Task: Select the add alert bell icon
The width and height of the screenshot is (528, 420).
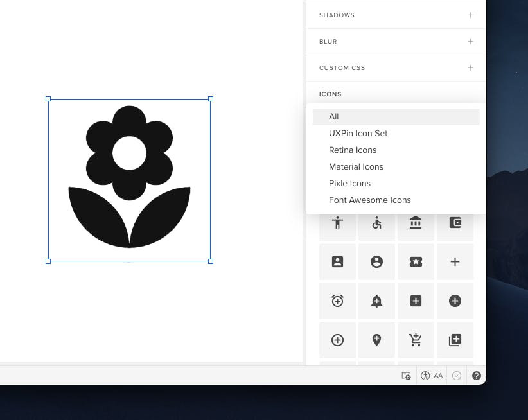Action: 376,301
